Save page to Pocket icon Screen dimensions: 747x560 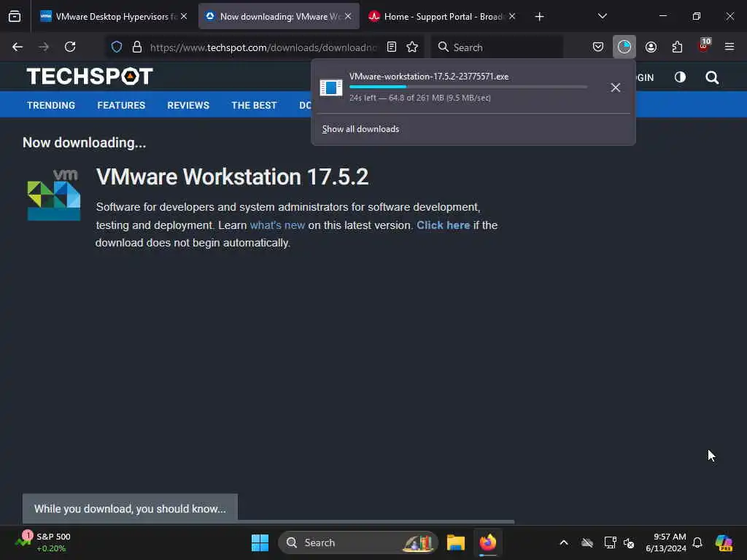[598, 47]
